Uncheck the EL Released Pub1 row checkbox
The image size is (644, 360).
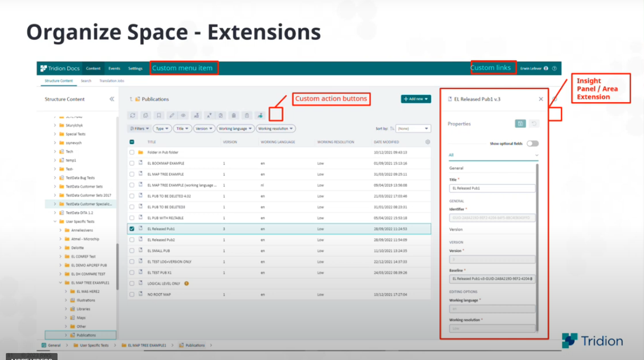pos(132,228)
